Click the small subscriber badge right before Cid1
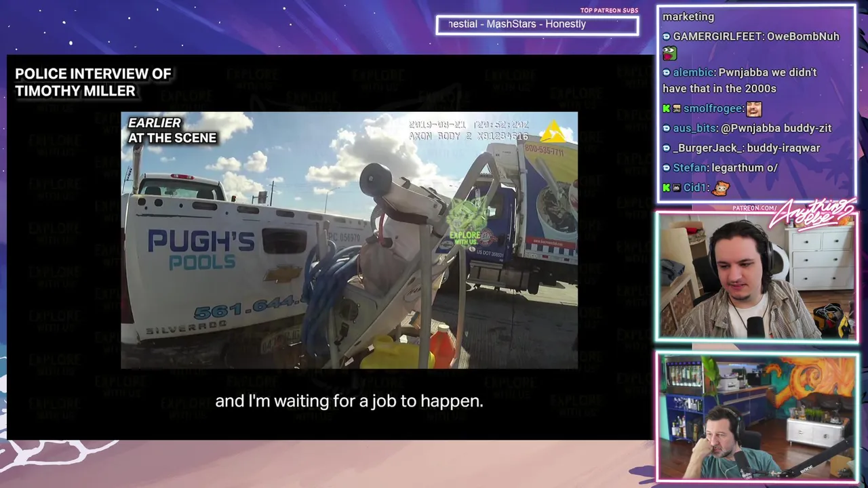The width and height of the screenshot is (868, 488). [x=677, y=188]
